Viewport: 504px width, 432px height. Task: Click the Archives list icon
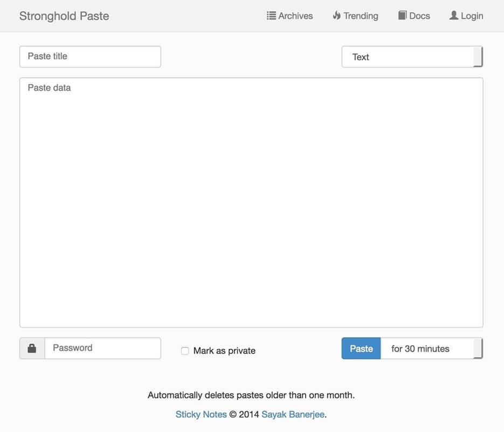pyautogui.click(x=271, y=16)
